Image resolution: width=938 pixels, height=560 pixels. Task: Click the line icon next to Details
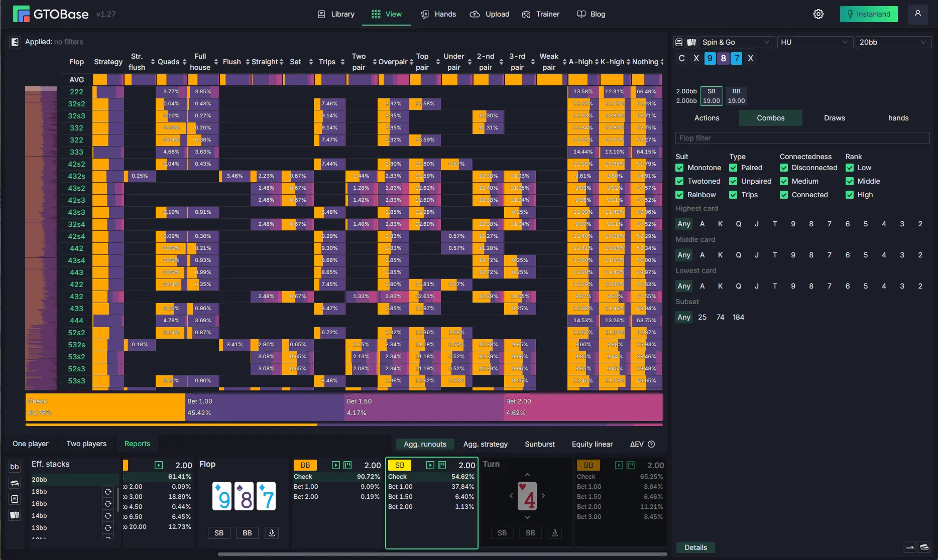[910, 547]
